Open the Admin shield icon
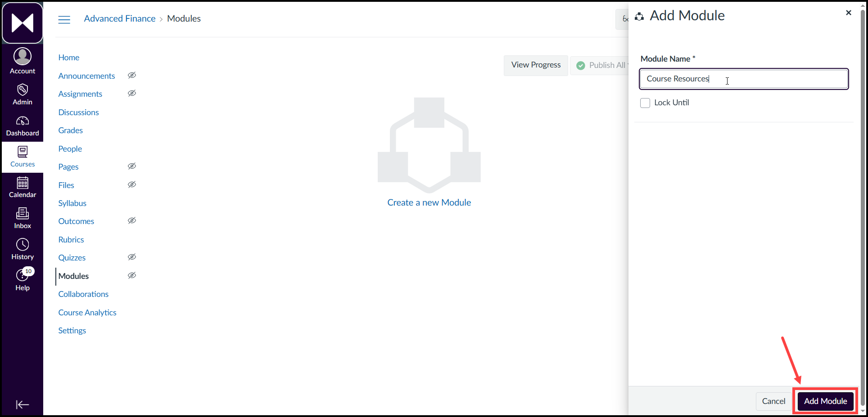The image size is (868, 417). [x=23, y=90]
